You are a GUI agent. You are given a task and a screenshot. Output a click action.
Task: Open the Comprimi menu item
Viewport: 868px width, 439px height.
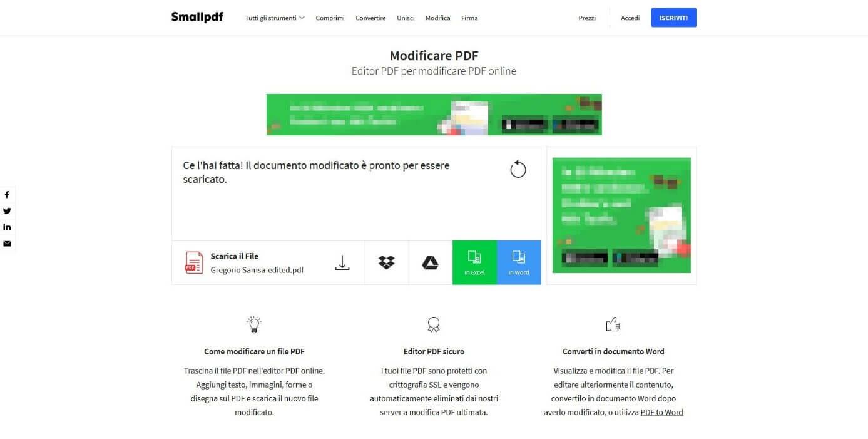point(330,18)
